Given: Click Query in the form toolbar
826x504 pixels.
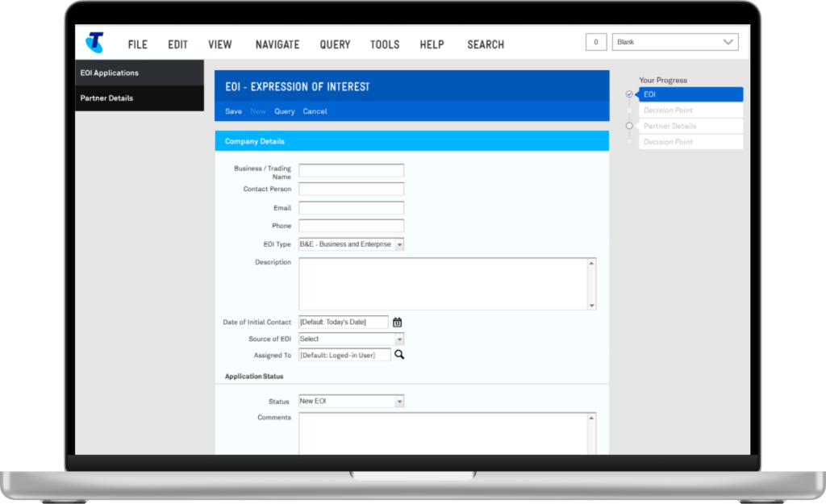Looking at the screenshot, I should tap(284, 111).
